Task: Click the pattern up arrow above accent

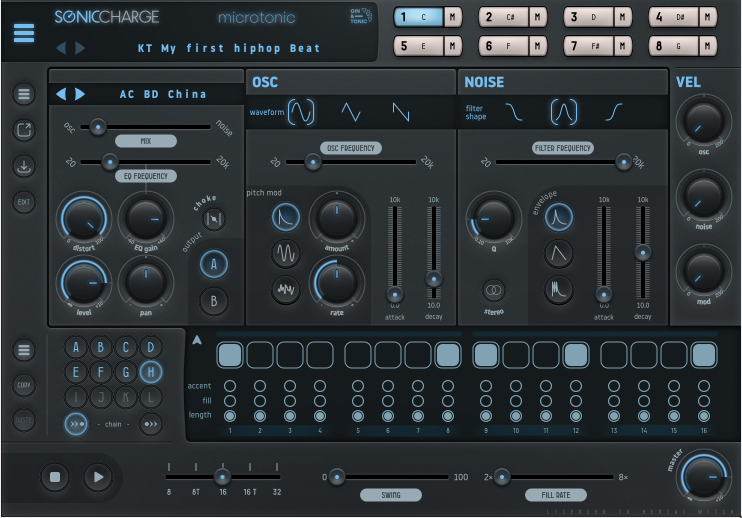Action: 197,340
